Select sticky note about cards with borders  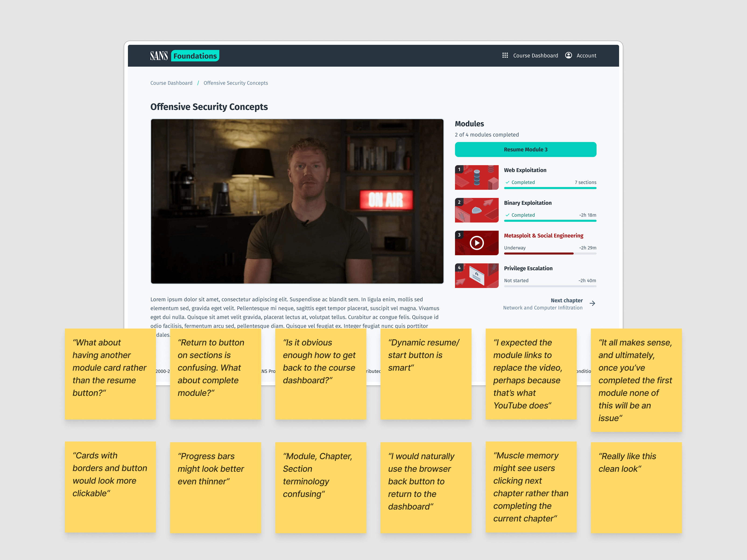(x=110, y=487)
